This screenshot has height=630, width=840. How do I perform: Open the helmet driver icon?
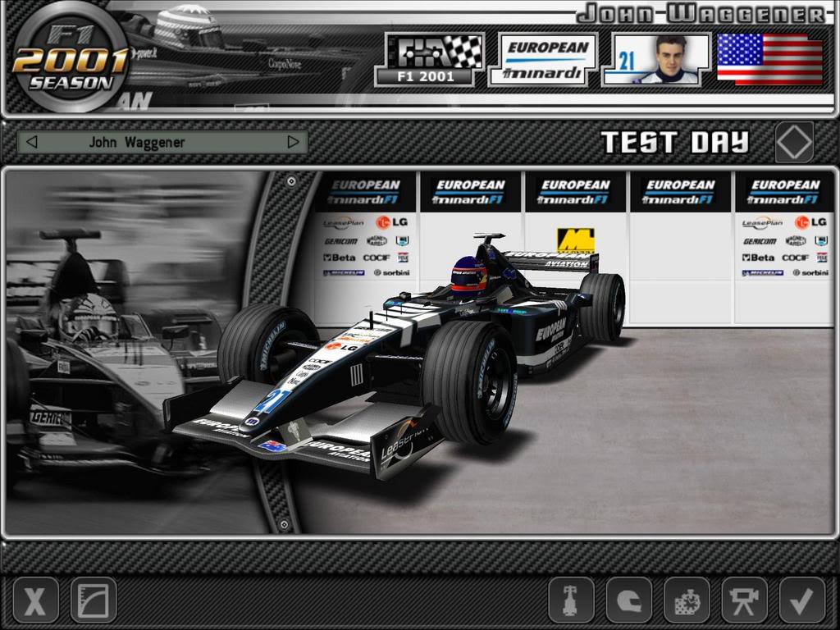click(629, 600)
